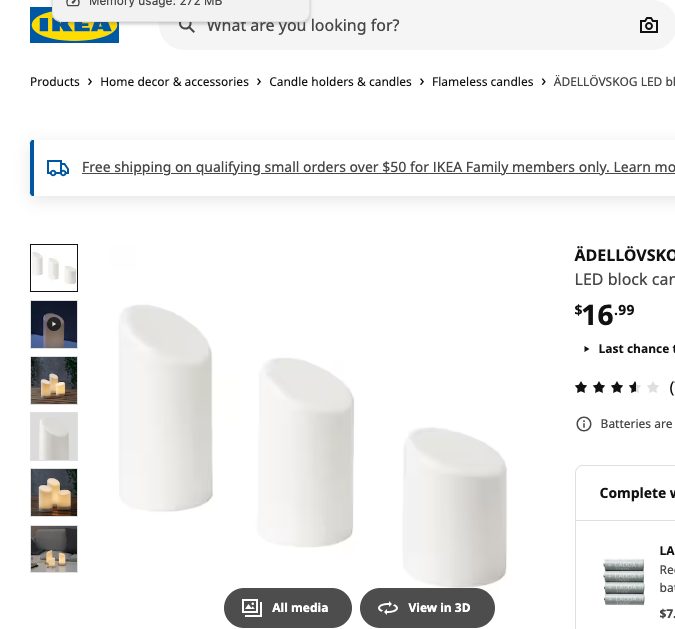Click the delivery truck icon in banner
Image resolution: width=675 pixels, height=629 pixels.
coord(58,168)
